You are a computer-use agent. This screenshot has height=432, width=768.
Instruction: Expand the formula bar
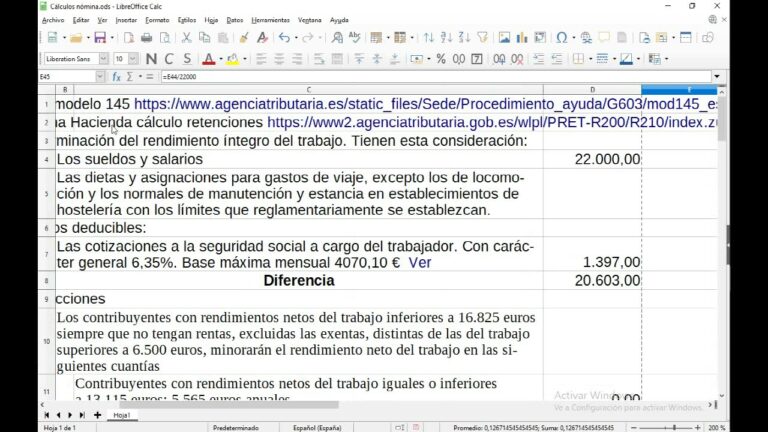[x=717, y=77]
